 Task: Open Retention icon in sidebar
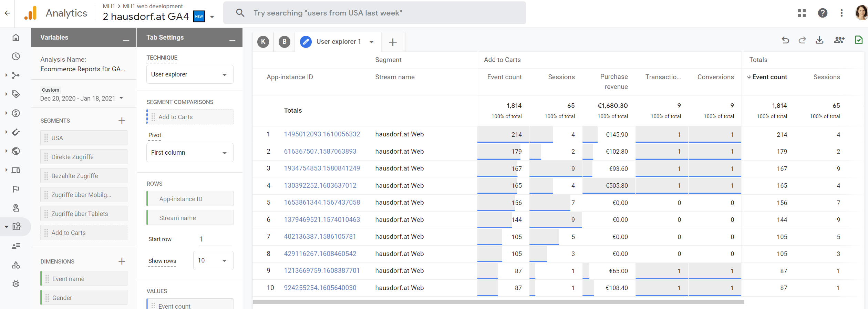16,132
